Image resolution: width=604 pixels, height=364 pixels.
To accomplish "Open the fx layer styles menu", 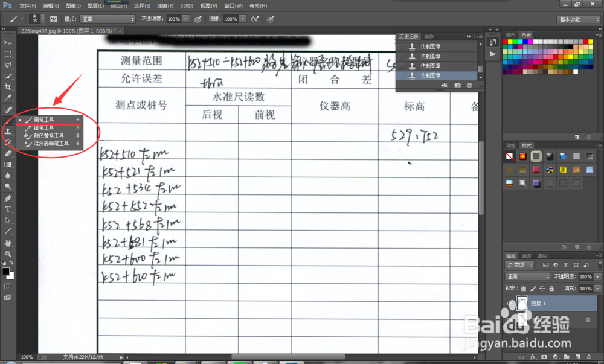I will pyautogui.click(x=533, y=357).
